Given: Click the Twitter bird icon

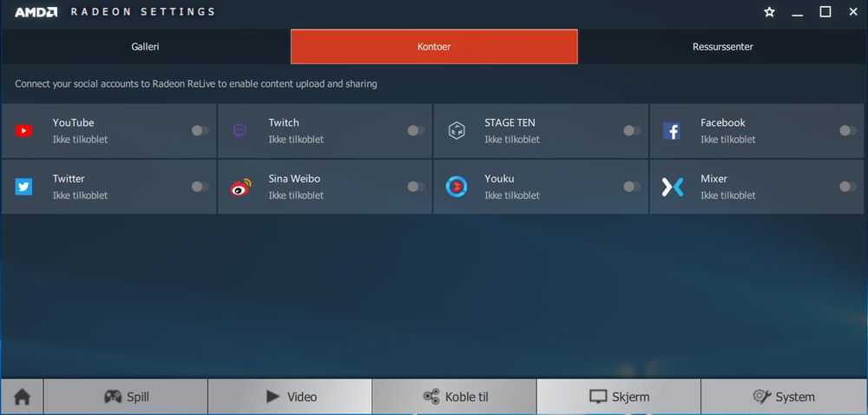Looking at the screenshot, I should 23,187.
